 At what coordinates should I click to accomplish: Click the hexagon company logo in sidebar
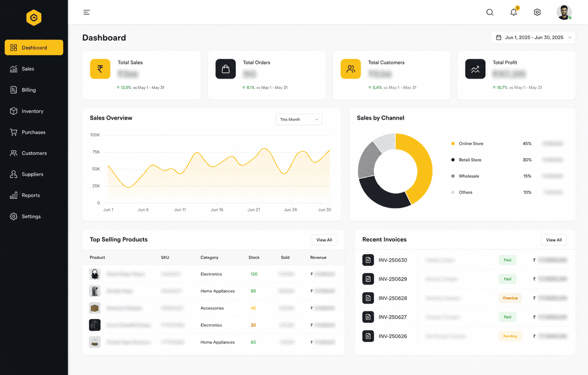pos(34,18)
